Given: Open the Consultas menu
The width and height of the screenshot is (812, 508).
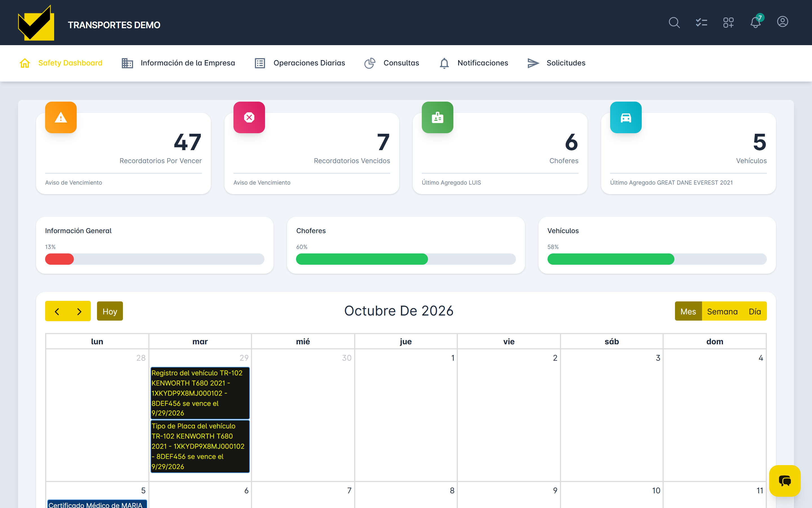Looking at the screenshot, I should [x=401, y=63].
